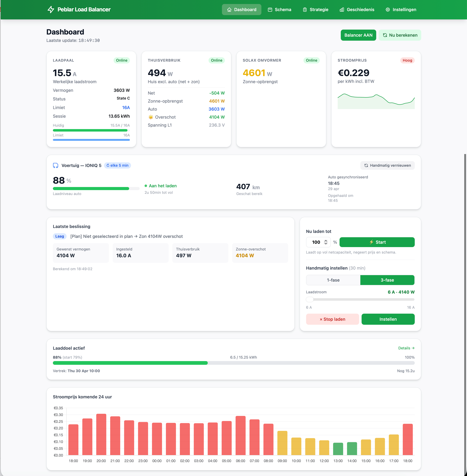Click the stepper arrows on percentage field
The height and width of the screenshot is (476, 467).
[326, 242]
